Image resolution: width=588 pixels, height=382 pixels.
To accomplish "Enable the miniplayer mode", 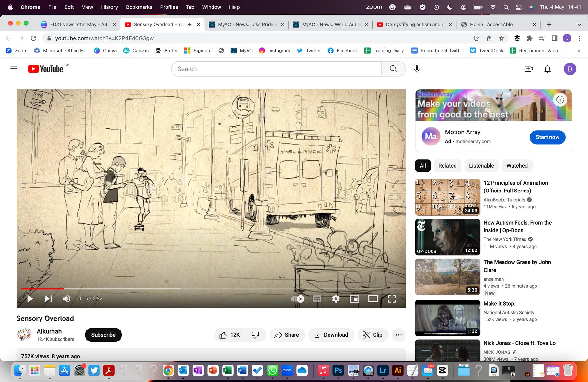I will pyautogui.click(x=354, y=299).
